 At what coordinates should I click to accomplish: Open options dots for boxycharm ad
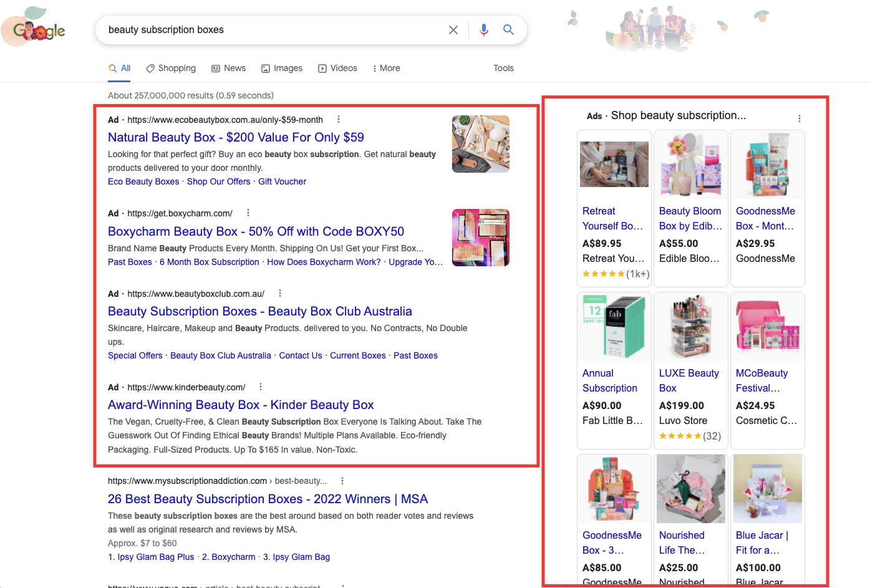coord(248,213)
